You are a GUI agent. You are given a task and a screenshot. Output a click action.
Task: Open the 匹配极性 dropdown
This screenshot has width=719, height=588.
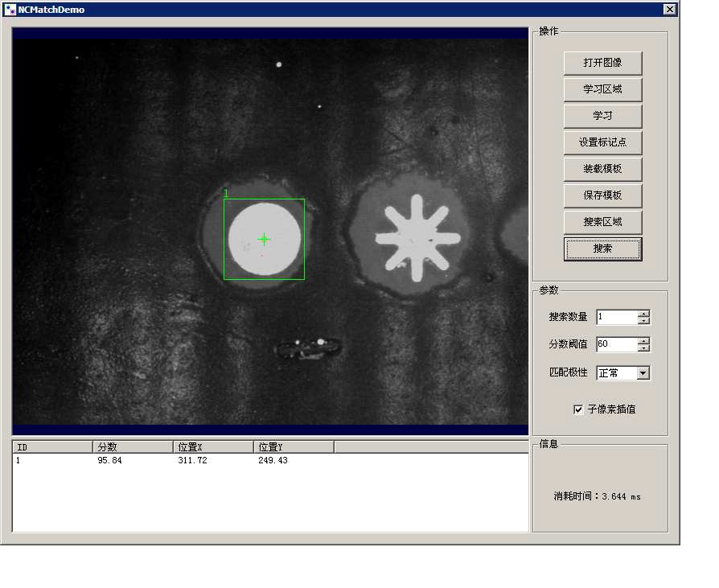(643, 373)
